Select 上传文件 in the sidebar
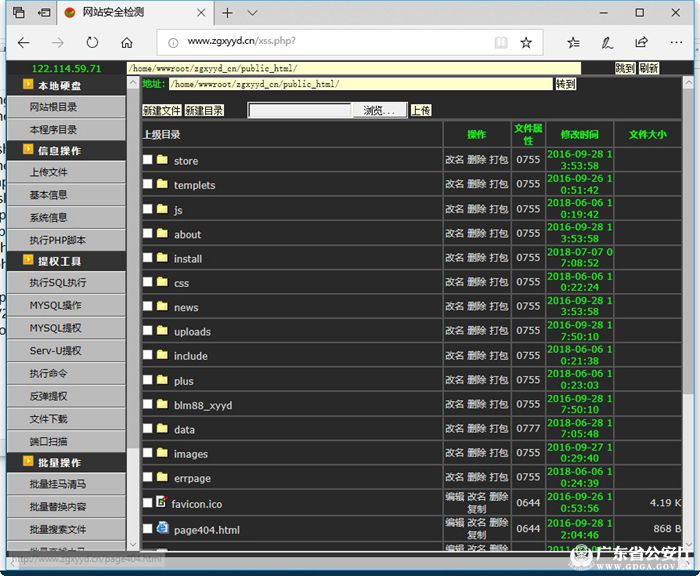The width and height of the screenshot is (700, 576). 67,172
